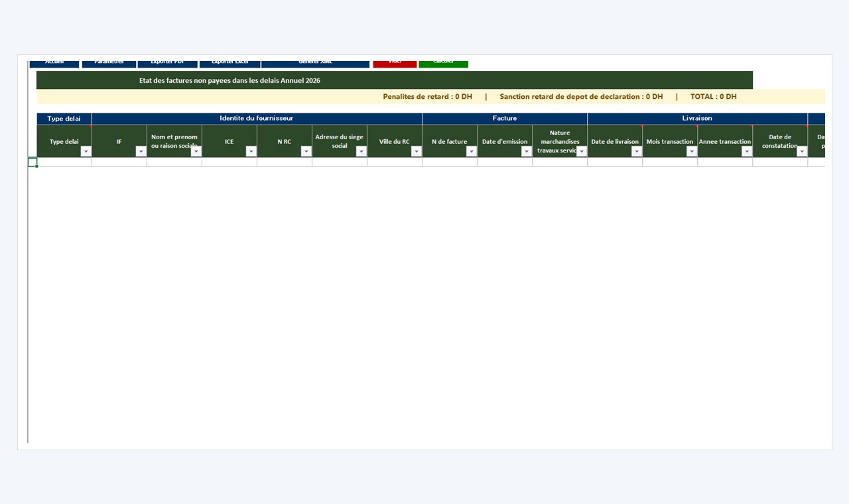Select the empty cell under IF column
849x504 pixels.
119,162
